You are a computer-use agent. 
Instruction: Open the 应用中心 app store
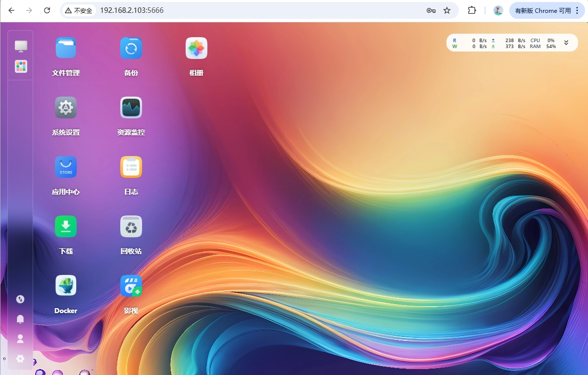66,167
